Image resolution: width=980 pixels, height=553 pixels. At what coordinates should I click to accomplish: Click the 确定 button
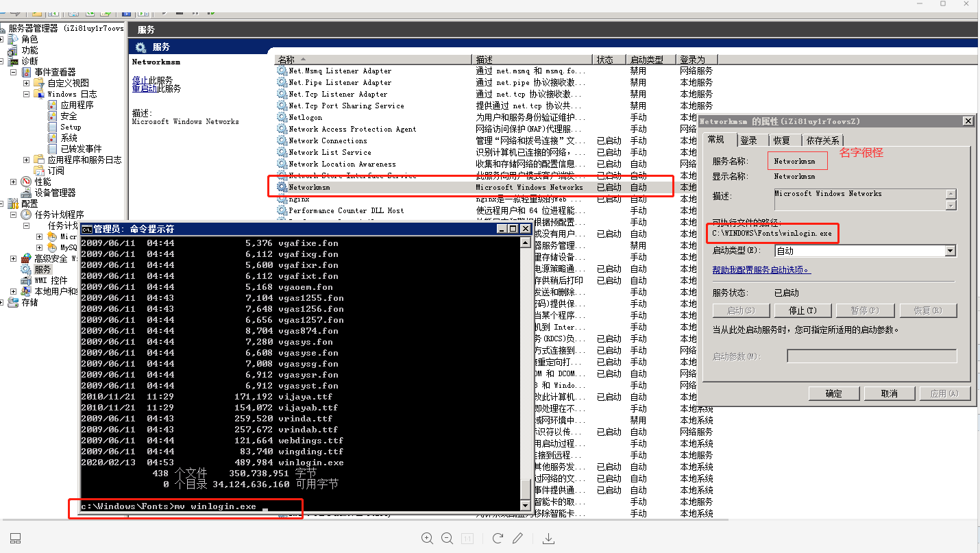834,393
